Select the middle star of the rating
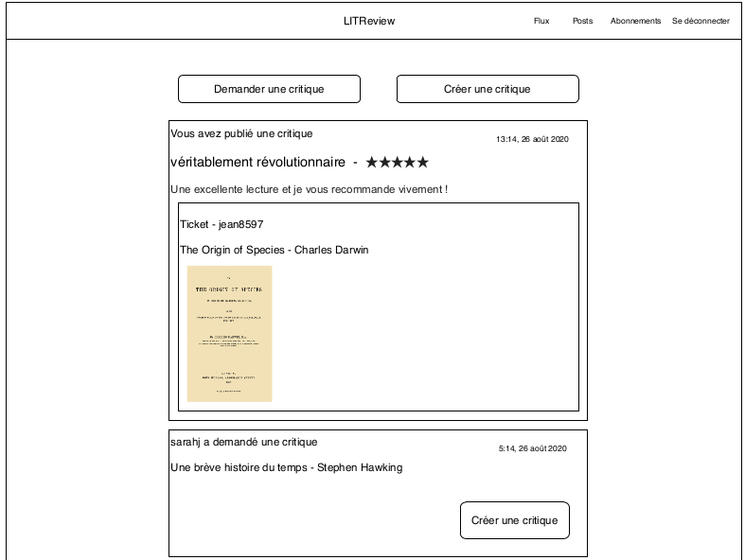The height and width of the screenshot is (560, 745). (398, 163)
